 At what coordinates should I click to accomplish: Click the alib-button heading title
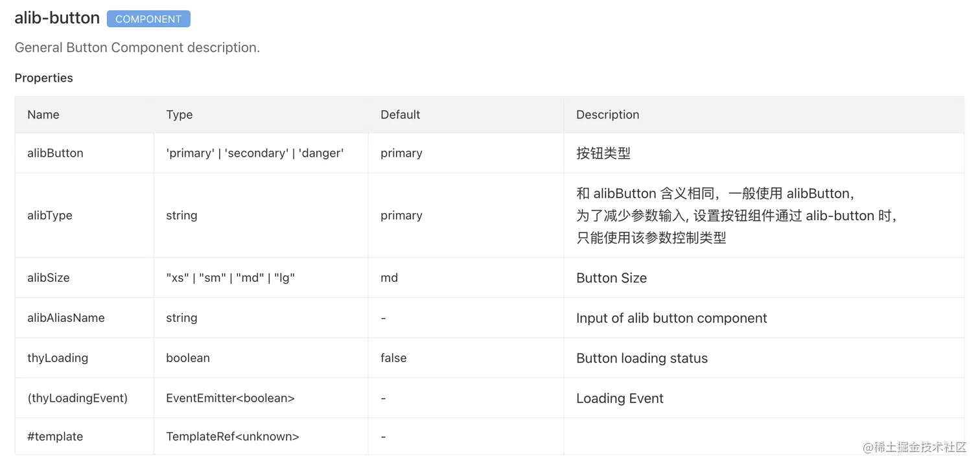coord(57,18)
